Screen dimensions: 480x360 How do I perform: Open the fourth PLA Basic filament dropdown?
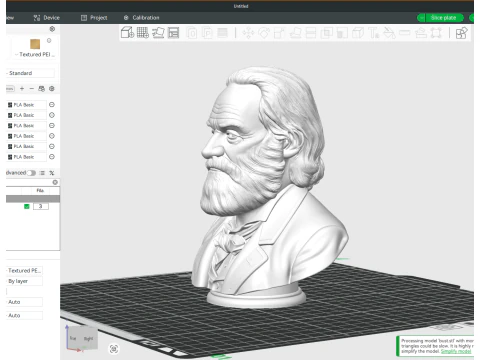[x=26, y=136]
